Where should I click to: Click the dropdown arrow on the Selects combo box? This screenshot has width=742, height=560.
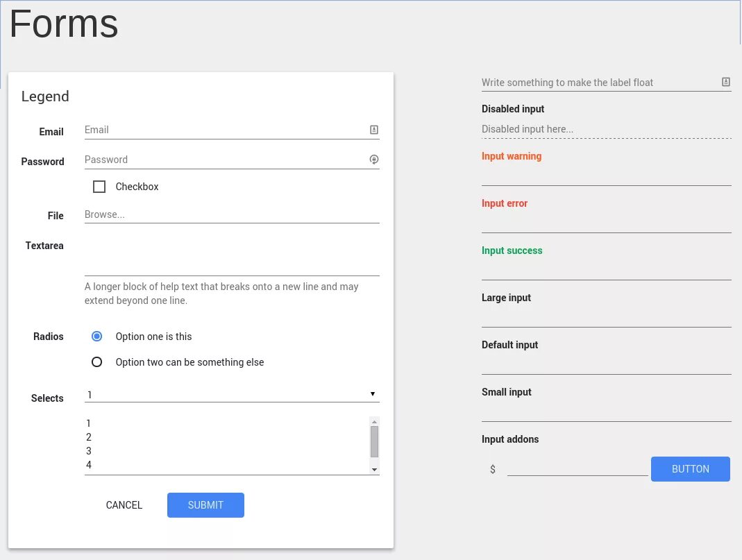click(x=373, y=394)
